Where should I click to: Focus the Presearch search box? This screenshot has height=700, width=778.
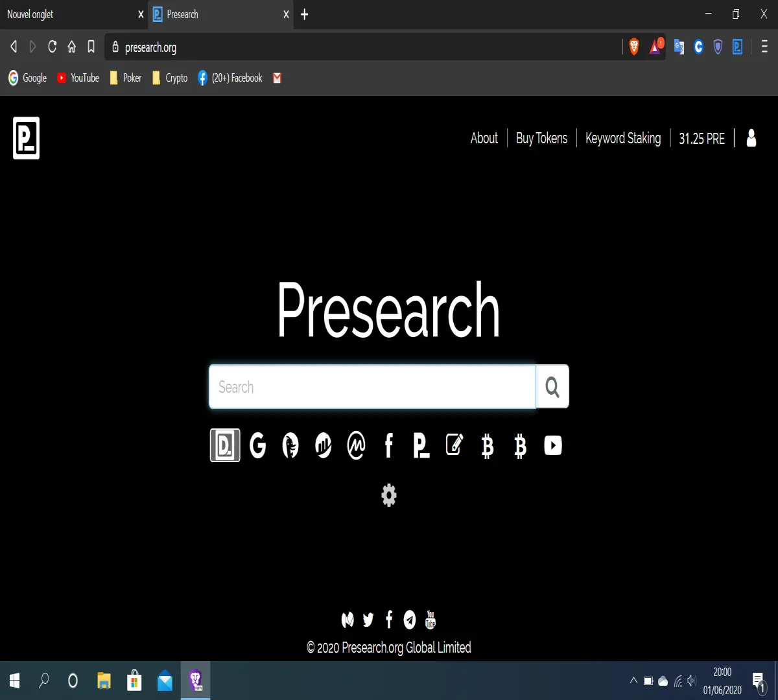tap(373, 387)
